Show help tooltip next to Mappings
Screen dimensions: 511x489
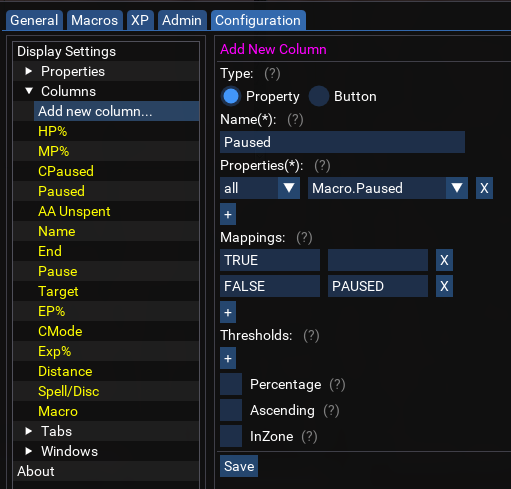point(304,238)
